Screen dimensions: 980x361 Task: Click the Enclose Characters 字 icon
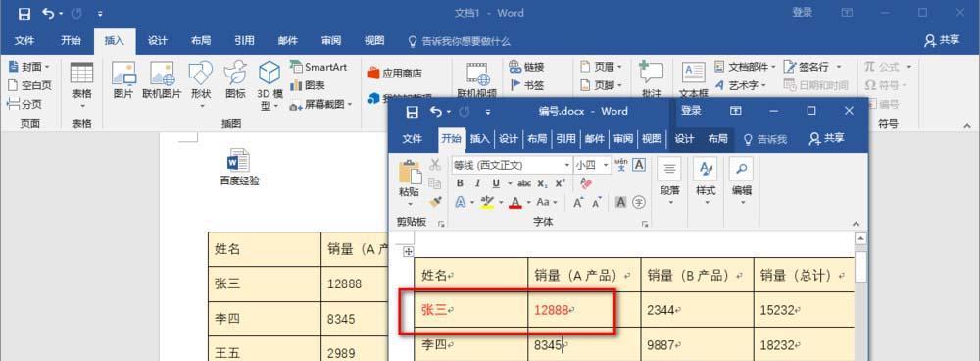click(x=639, y=202)
